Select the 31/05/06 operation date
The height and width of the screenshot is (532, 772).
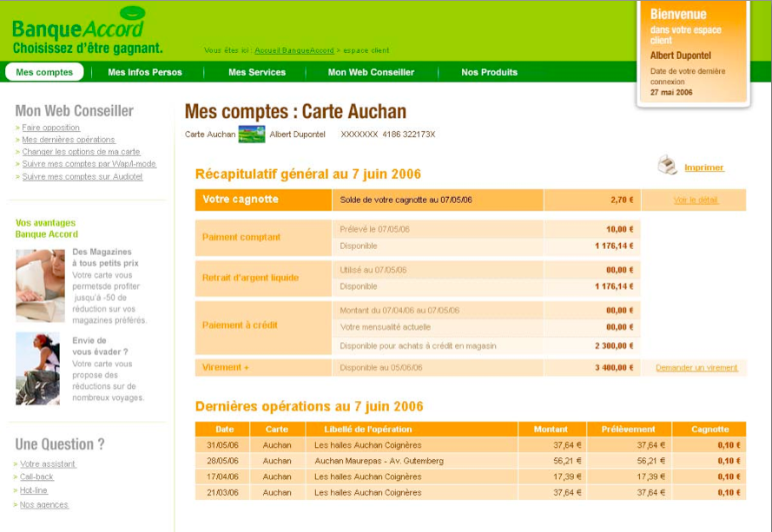pyautogui.click(x=222, y=445)
